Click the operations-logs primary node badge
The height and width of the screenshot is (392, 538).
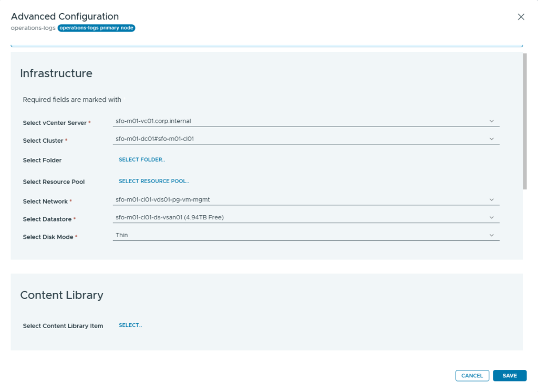[97, 28]
